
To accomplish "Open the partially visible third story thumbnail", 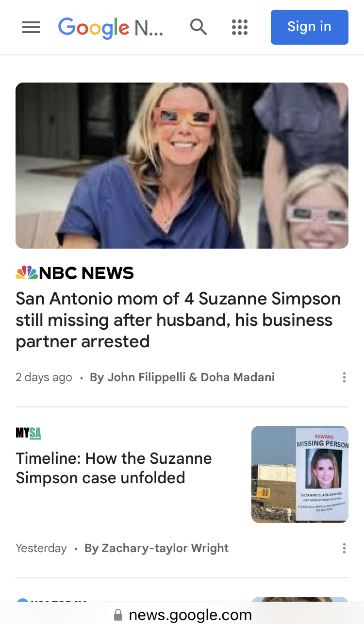I will (300, 600).
